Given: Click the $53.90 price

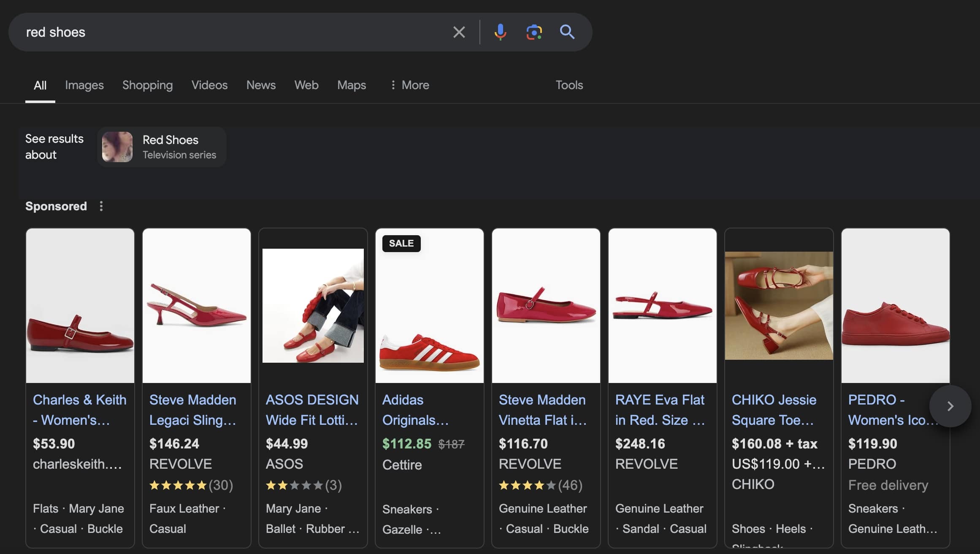Looking at the screenshot, I should 54,444.
